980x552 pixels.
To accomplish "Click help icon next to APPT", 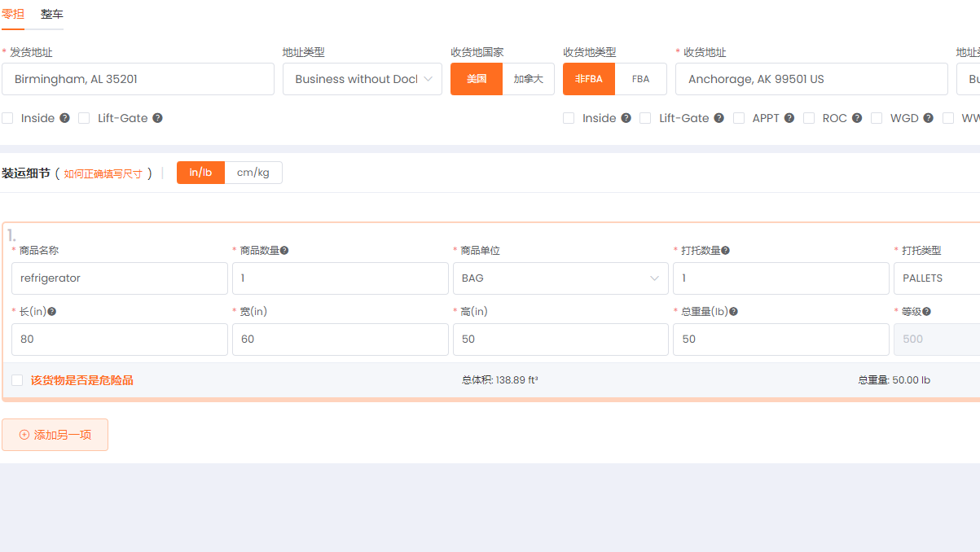I will 789,118.
